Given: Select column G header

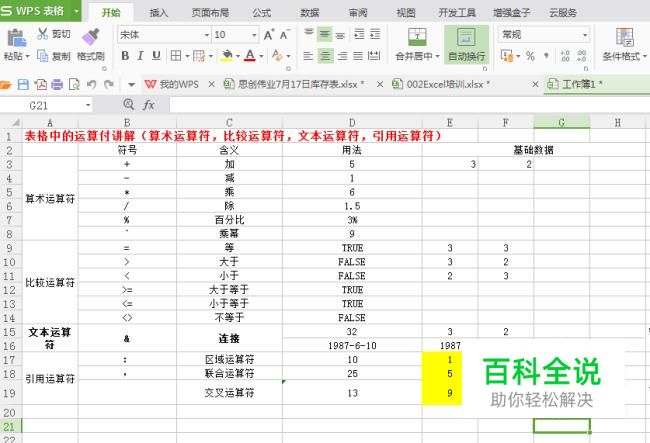Looking at the screenshot, I should (561, 123).
